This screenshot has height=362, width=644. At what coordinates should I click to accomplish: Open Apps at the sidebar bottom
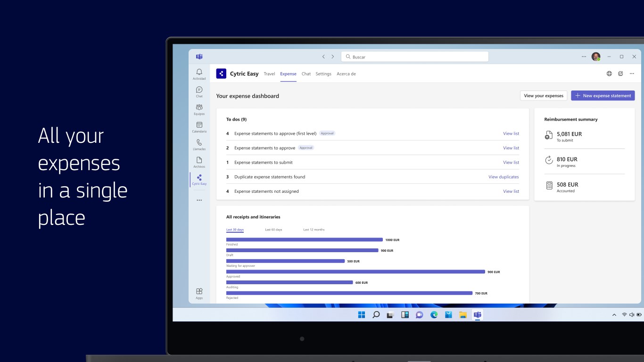tap(199, 294)
